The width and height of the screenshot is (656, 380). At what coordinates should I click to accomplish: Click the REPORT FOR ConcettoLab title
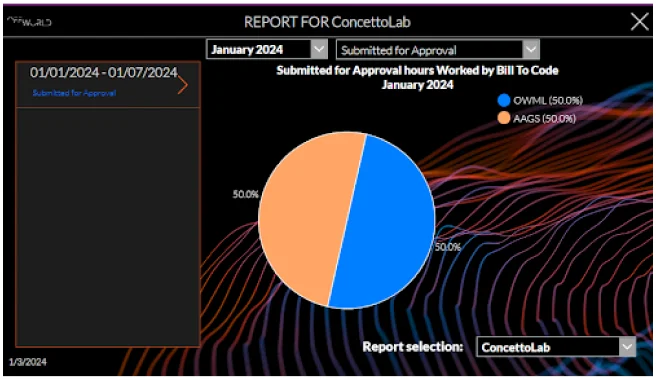click(x=327, y=22)
